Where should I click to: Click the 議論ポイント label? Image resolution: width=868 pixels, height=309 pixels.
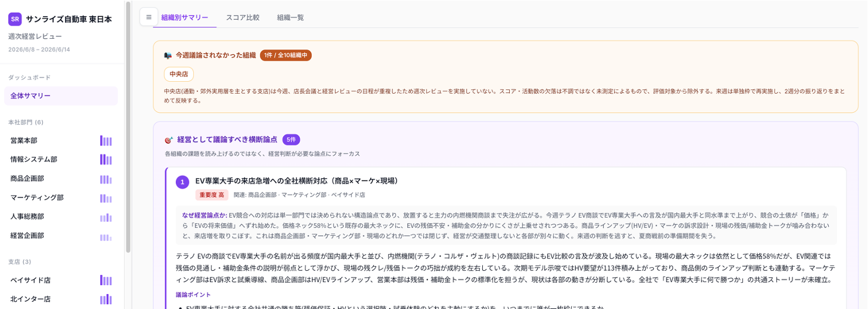tap(193, 295)
